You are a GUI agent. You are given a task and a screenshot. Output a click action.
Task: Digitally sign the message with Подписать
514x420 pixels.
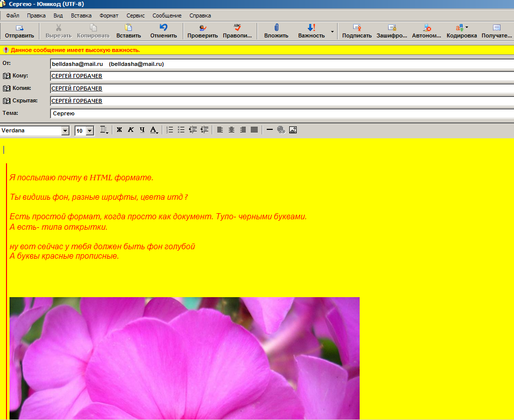[x=357, y=31]
